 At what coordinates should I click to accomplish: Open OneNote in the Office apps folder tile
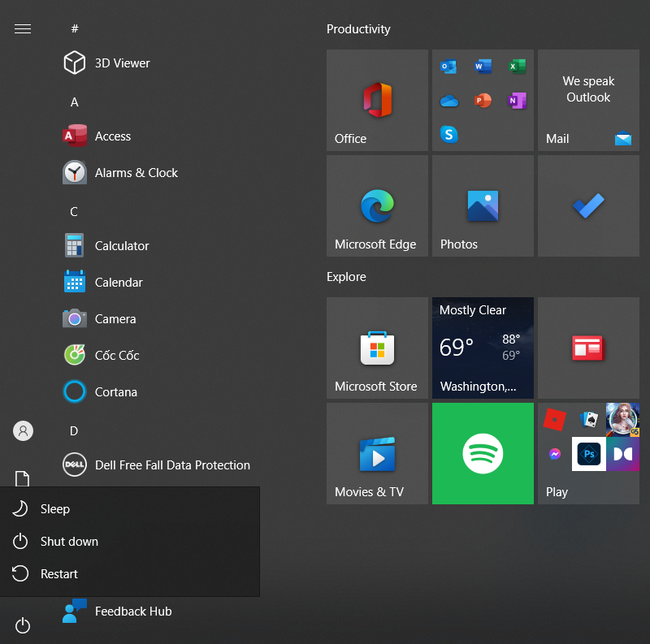point(517,101)
